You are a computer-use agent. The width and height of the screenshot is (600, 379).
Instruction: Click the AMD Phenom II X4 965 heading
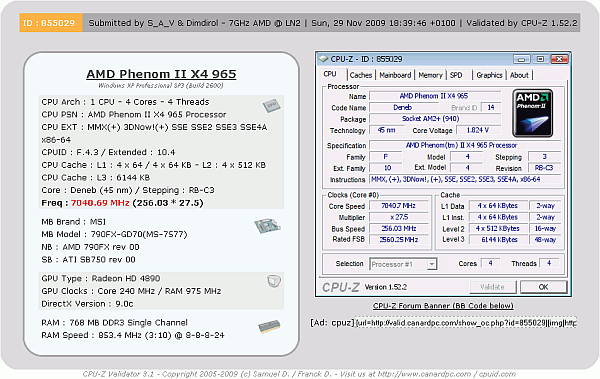(161, 74)
